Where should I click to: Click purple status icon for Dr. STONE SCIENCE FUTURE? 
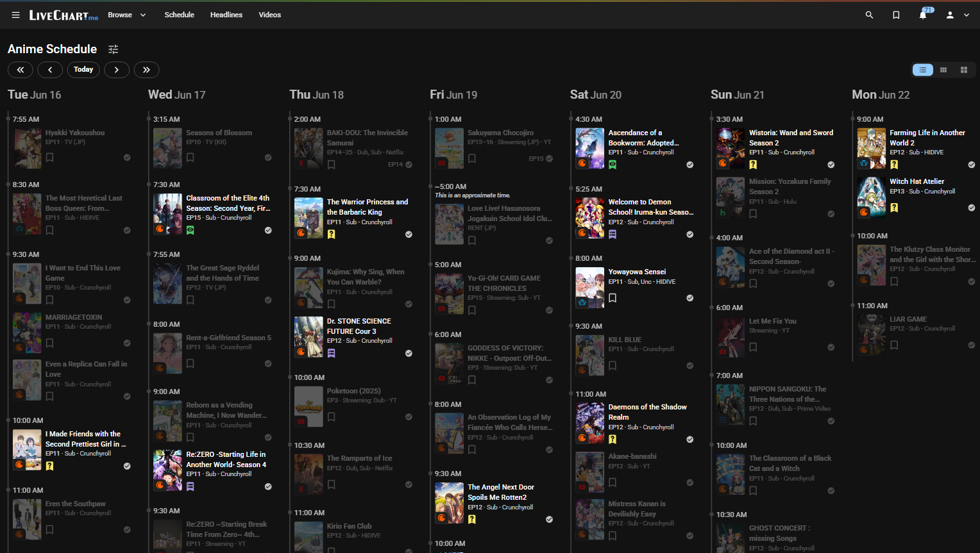(x=331, y=353)
